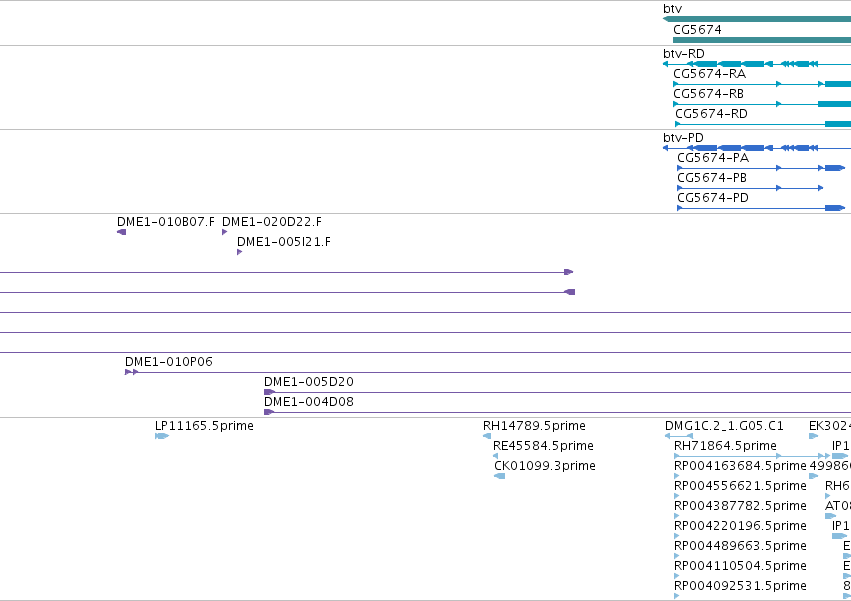The height and width of the screenshot is (601, 851).
Task: Click the LP11165.5prime light blue glyph
Action: tap(162, 436)
